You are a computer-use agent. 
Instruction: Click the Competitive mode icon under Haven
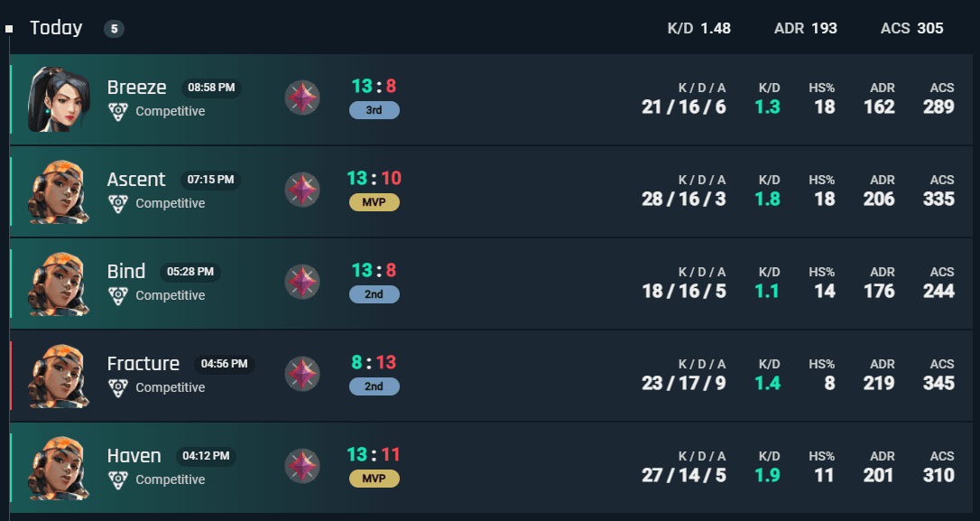coord(118,479)
